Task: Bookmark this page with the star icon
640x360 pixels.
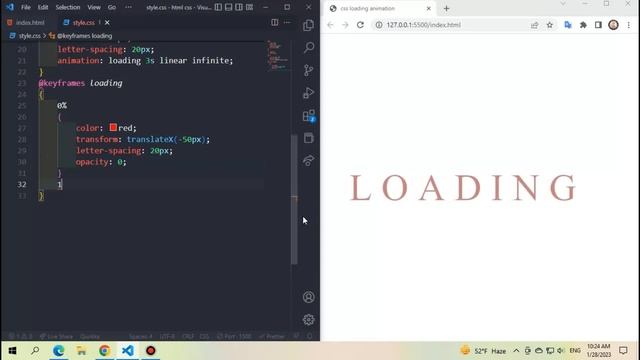Action: click(550, 25)
